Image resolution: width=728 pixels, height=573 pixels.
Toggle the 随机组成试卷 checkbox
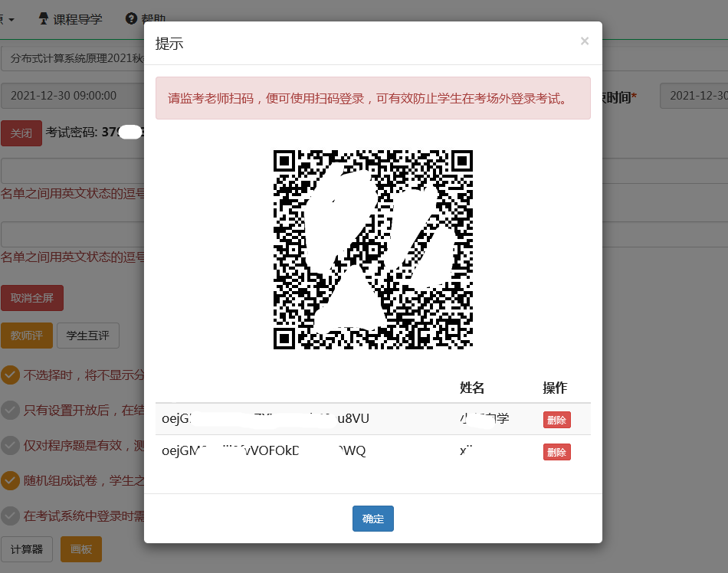(x=10, y=480)
